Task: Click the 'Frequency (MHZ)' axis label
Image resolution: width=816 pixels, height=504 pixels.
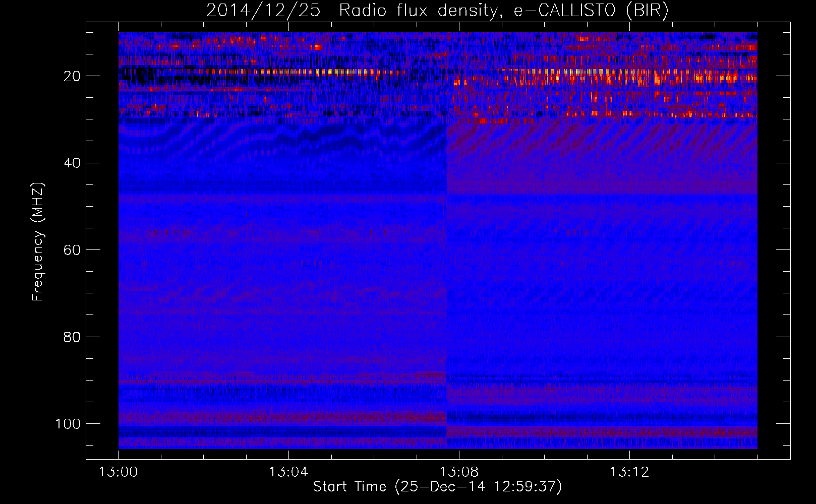Action: (38, 242)
